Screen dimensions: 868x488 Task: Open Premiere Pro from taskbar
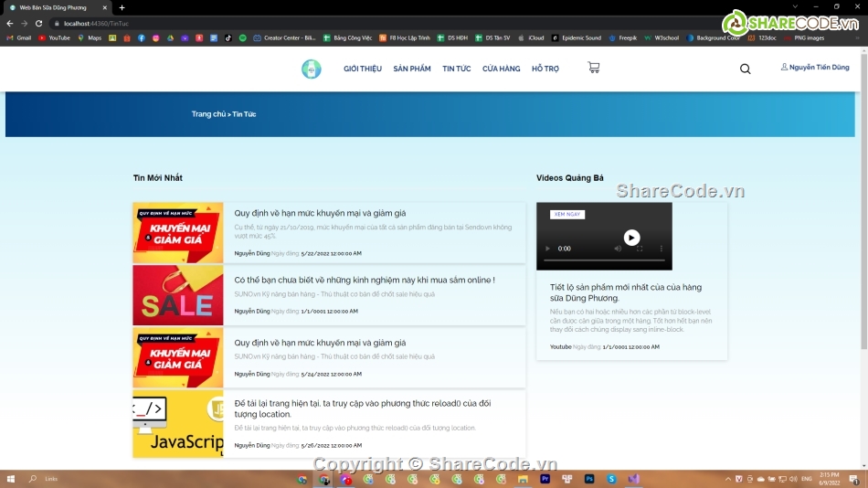click(545, 479)
